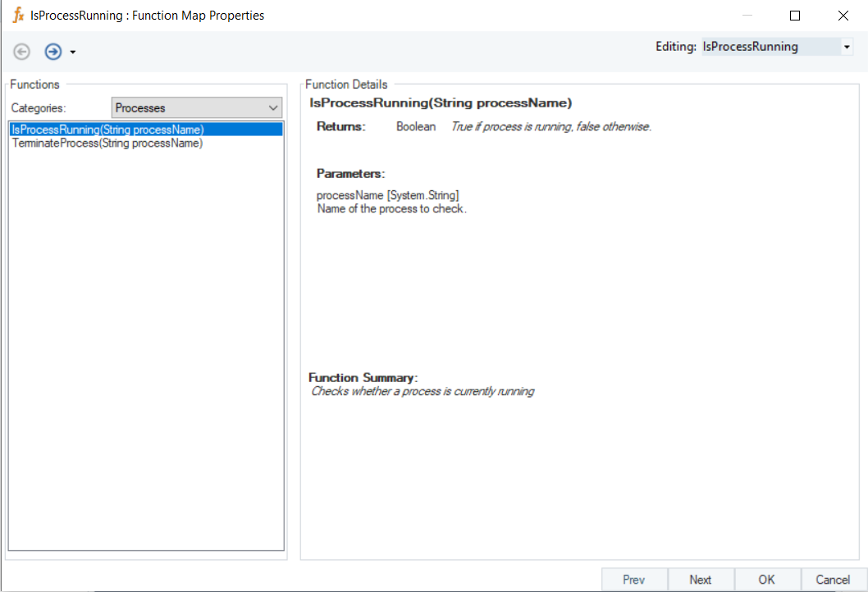Minimize the Function Map Properties window
This screenshot has height=592, width=868.
tap(747, 16)
